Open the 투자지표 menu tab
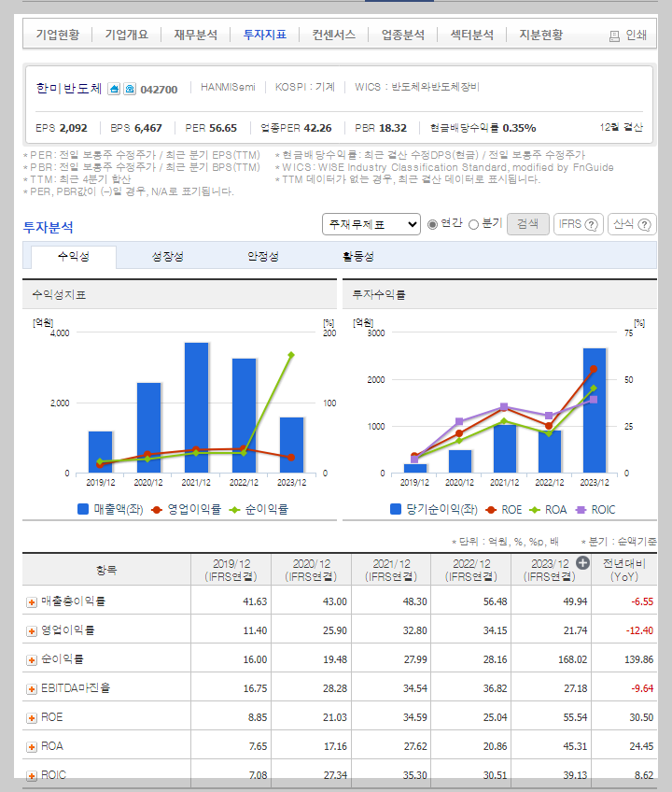Viewport: 672px width, 792px height. point(264,35)
